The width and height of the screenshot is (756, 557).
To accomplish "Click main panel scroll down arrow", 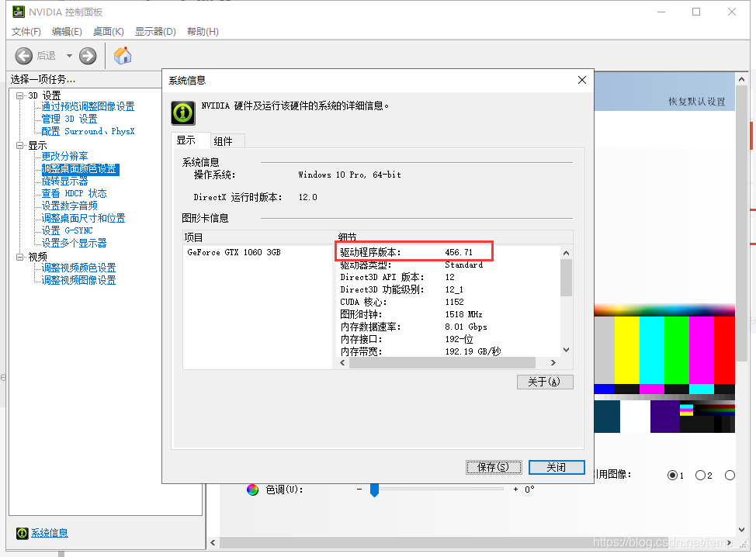I will tap(741, 530).
